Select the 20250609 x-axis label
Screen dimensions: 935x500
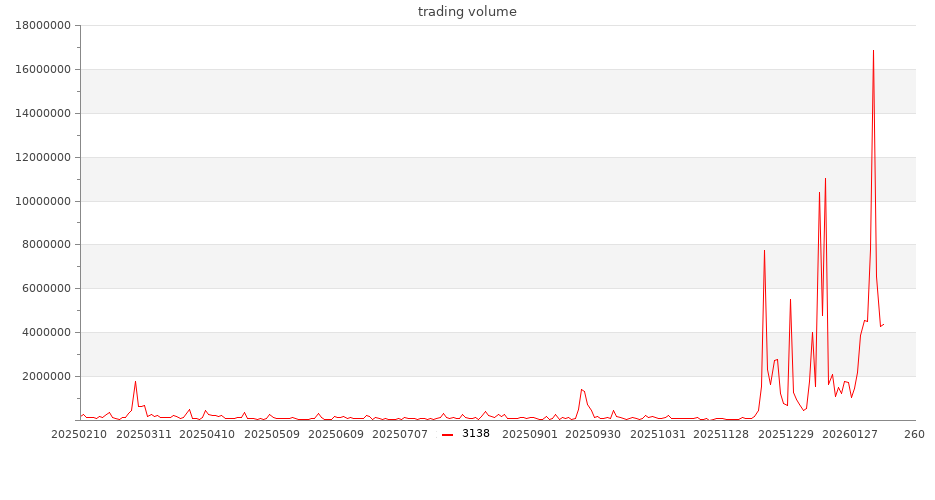337,435
